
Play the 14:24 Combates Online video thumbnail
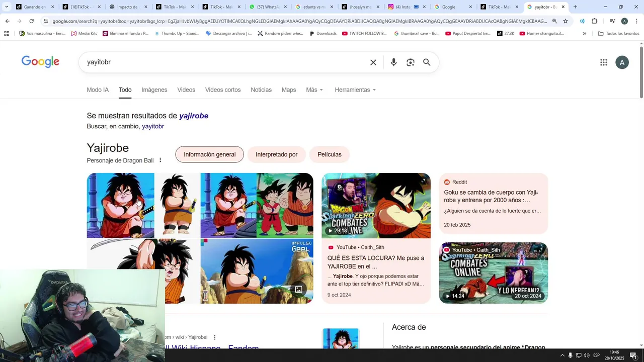click(494, 273)
